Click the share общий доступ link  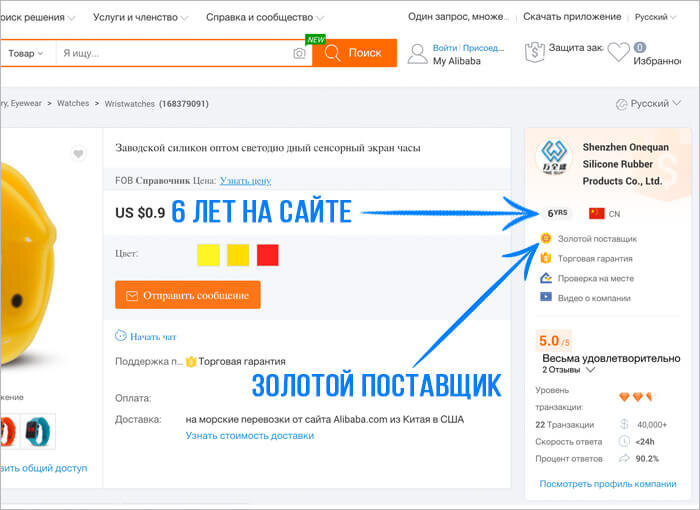click(x=44, y=468)
